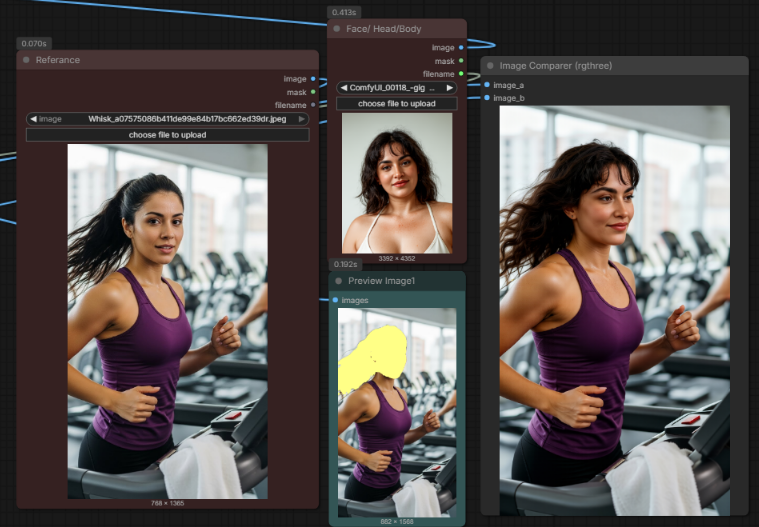The width and height of the screenshot is (759, 527).
Task: Click the Image Comparer result image
Action: [x=615, y=310]
